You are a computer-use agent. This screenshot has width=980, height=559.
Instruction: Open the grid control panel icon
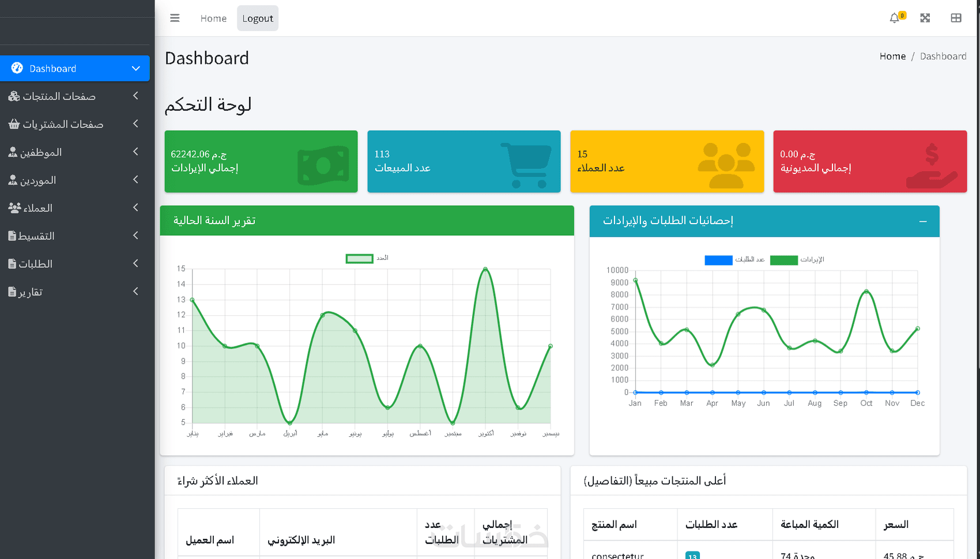click(x=956, y=18)
